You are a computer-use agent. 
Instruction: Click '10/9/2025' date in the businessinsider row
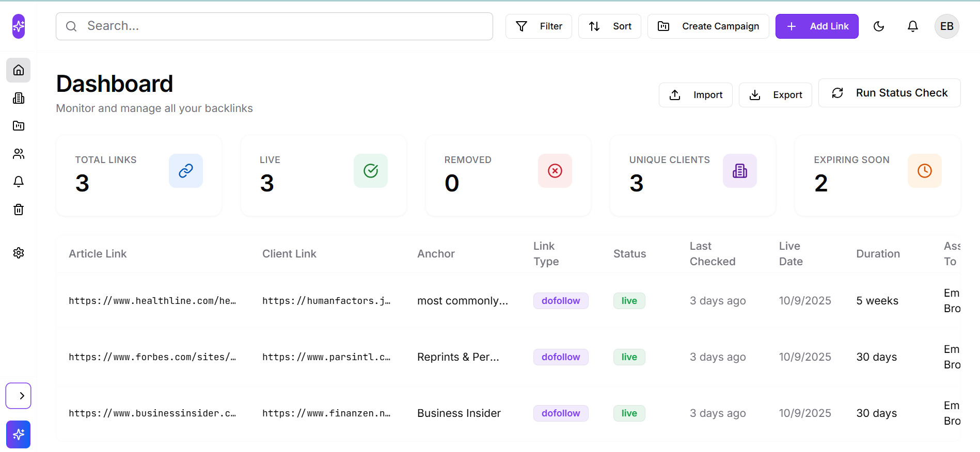tap(805, 413)
